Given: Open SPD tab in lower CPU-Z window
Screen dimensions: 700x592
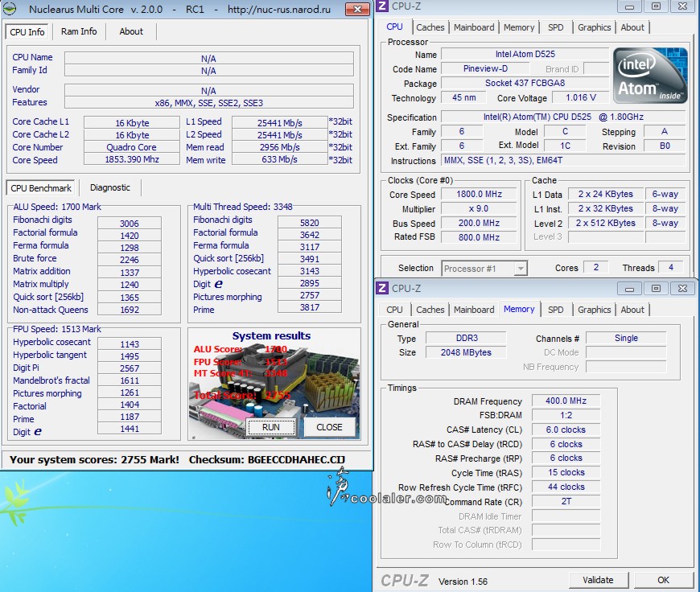Looking at the screenshot, I should [556, 310].
